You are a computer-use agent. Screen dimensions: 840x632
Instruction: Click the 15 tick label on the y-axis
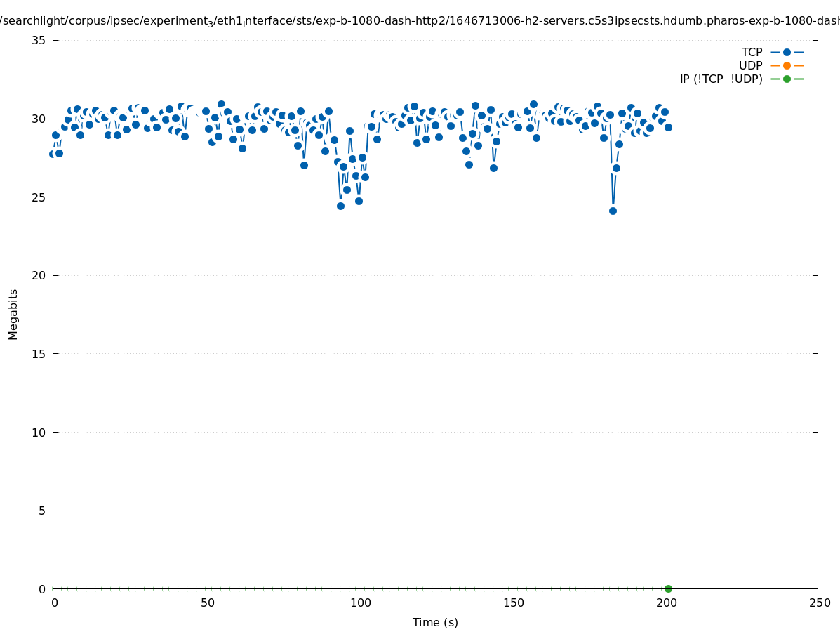(x=39, y=354)
